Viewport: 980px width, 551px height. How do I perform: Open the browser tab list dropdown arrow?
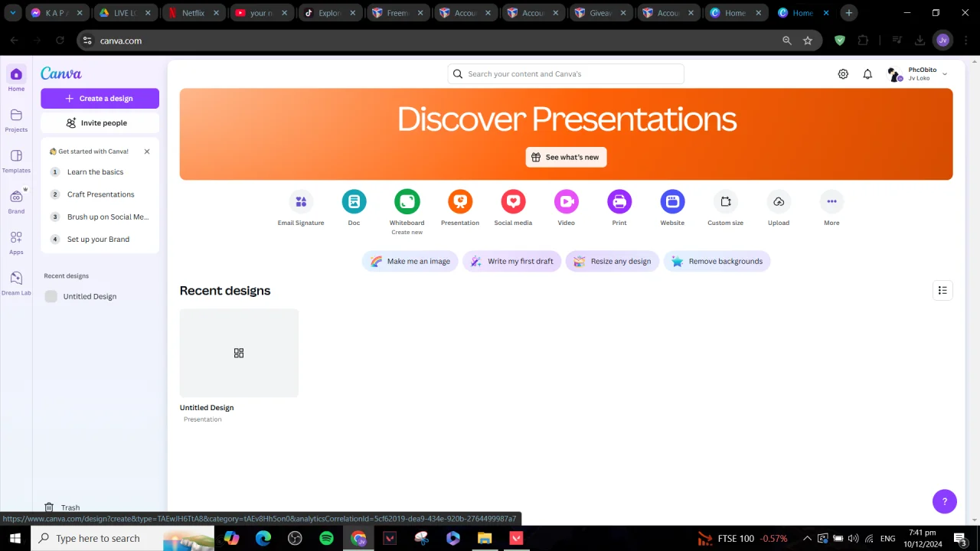coord(13,13)
